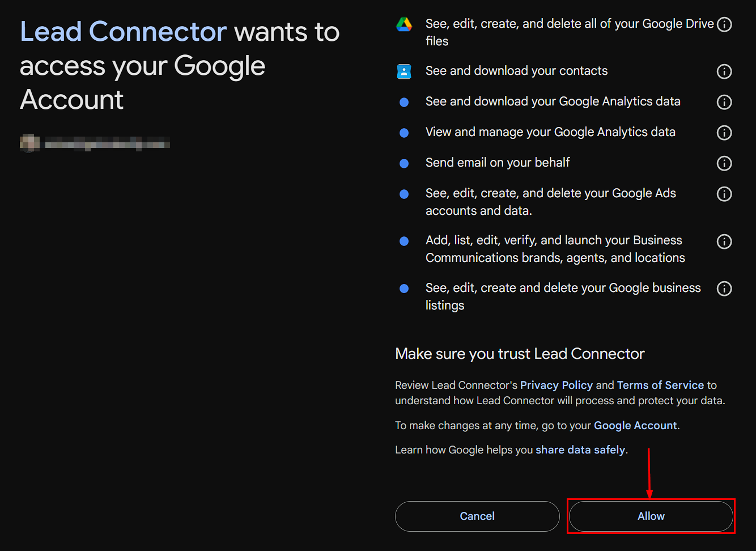Open info for send email permission

(724, 163)
